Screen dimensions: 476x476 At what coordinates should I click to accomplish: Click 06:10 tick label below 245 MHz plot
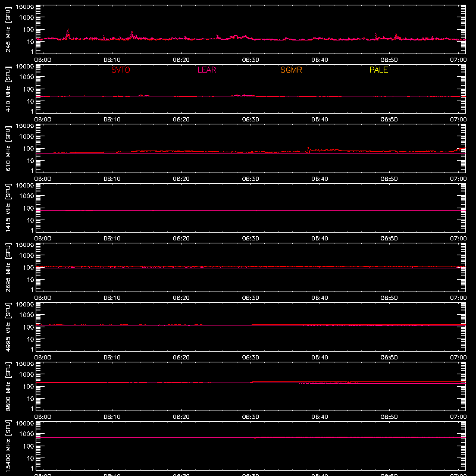pos(112,60)
